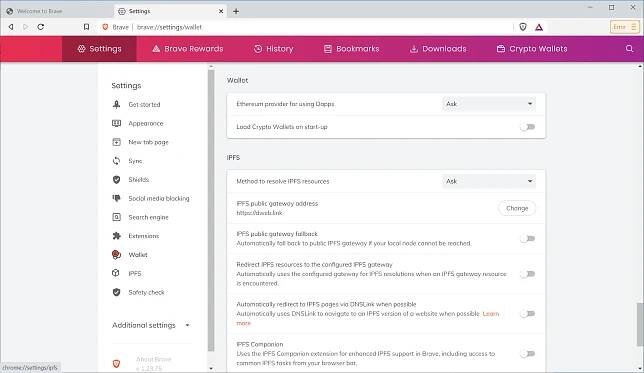Go to Get started settings
Screen dimensions: 644x373
[x=144, y=104]
